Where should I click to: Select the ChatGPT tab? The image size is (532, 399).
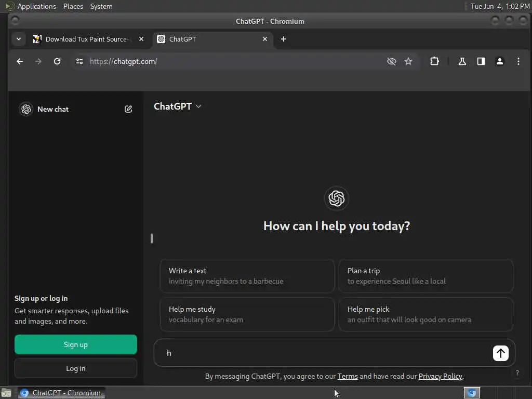tap(212, 39)
